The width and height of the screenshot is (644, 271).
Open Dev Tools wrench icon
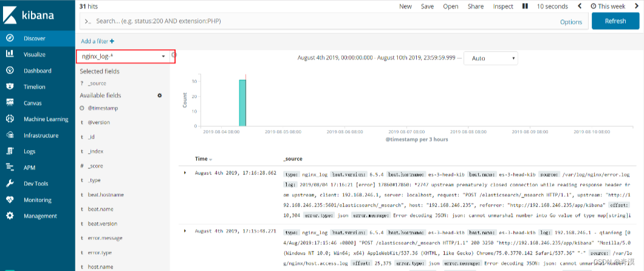(x=10, y=184)
